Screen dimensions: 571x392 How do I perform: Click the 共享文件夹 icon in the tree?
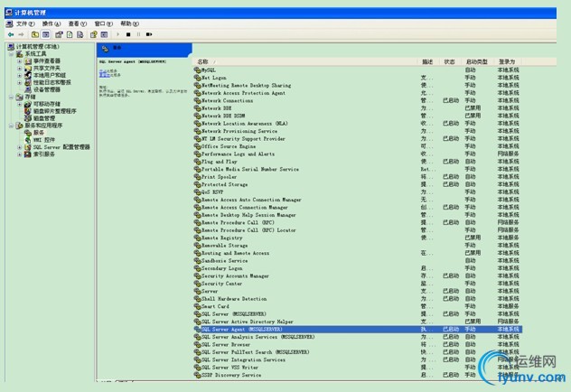tap(28, 68)
